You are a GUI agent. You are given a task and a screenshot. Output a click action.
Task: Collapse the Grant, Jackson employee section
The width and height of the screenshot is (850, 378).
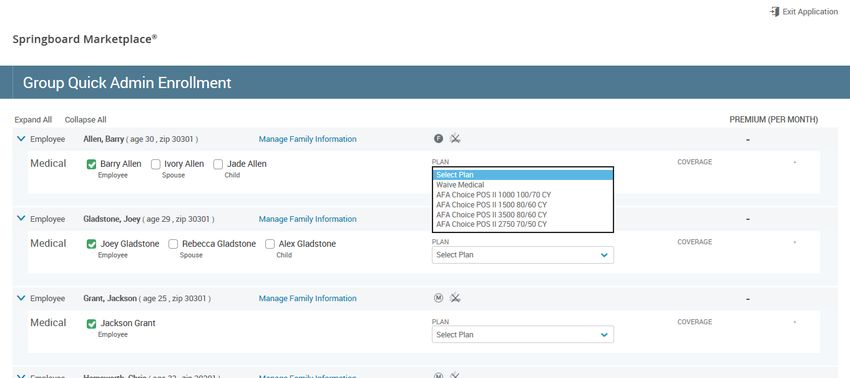[21, 298]
